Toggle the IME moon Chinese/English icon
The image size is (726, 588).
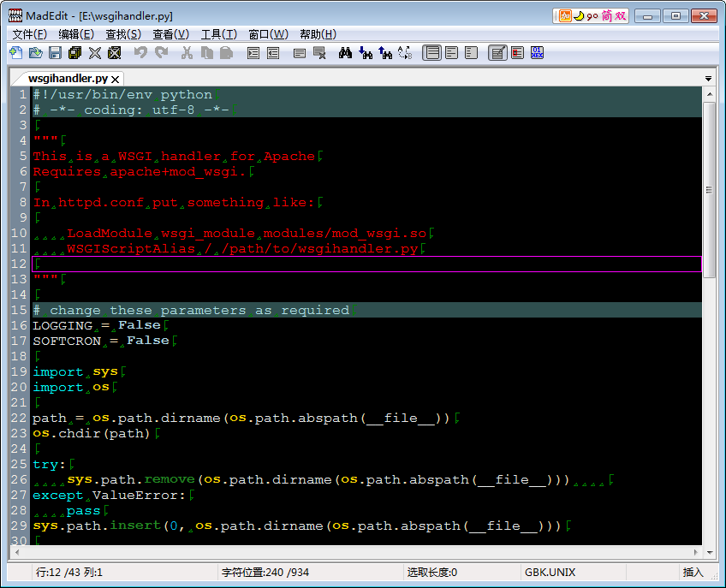click(x=579, y=16)
